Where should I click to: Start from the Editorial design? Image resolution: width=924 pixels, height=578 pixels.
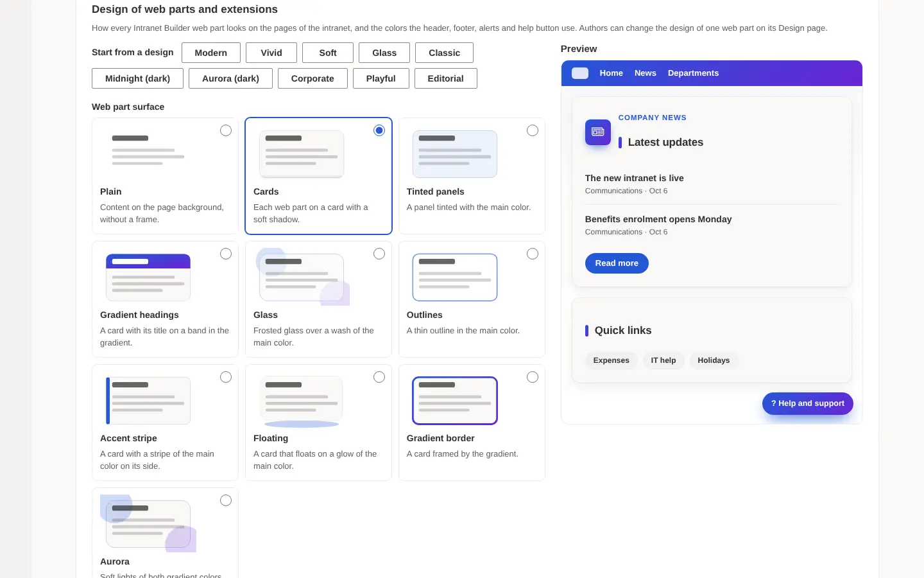(445, 78)
